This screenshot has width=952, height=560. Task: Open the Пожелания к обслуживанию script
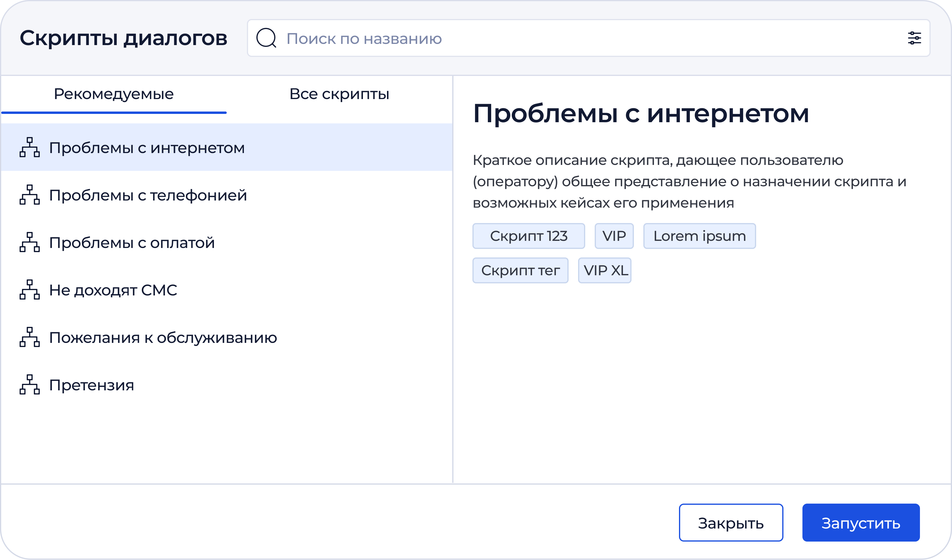pyautogui.click(x=227, y=337)
